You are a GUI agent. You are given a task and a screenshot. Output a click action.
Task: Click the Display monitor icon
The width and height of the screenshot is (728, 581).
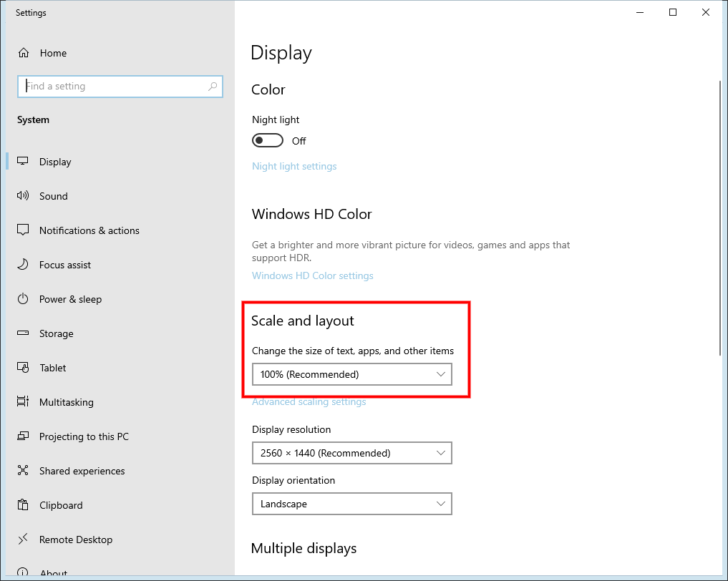click(23, 162)
